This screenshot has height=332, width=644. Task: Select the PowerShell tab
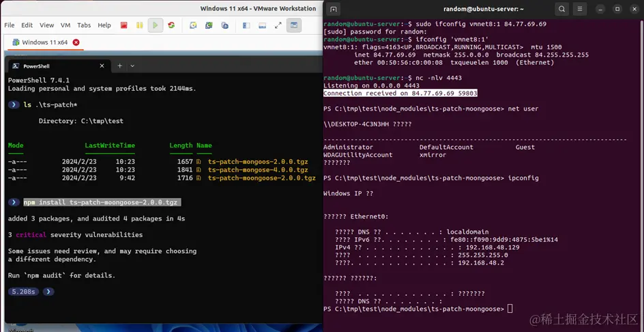click(x=59, y=66)
